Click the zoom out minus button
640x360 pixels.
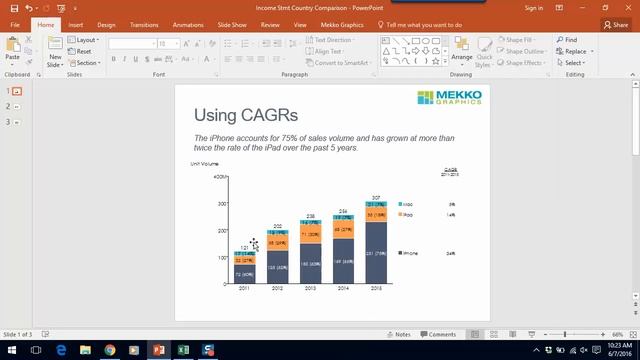[545, 334]
